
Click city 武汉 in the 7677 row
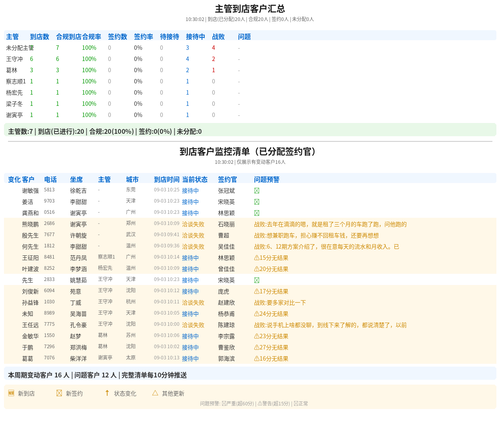pos(131,235)
